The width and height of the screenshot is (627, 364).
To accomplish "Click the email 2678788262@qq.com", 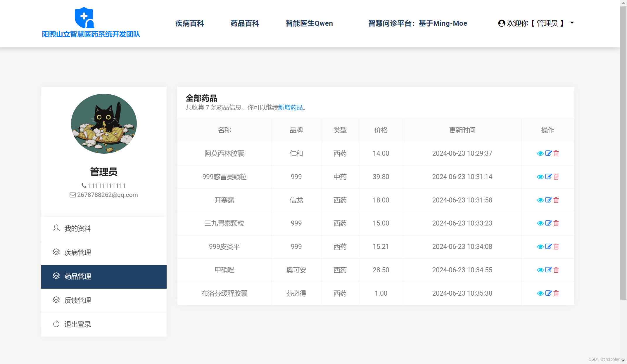I will (107, 195).
